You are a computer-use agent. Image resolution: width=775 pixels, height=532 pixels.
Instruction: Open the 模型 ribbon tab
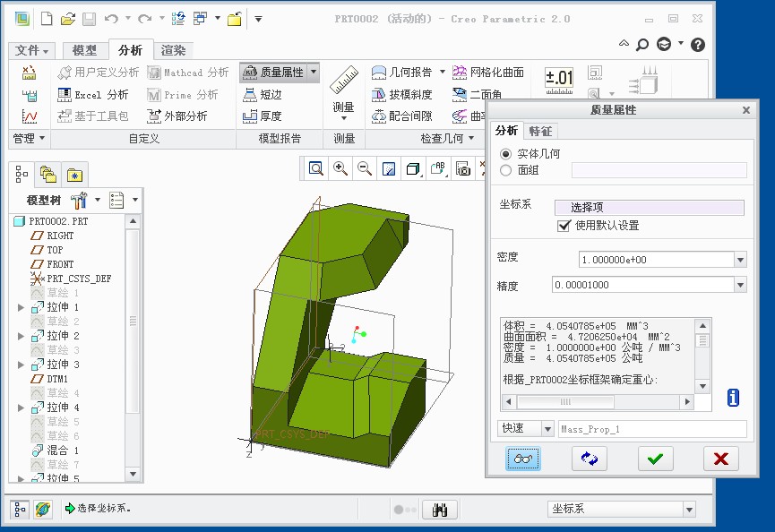point(84,51)
